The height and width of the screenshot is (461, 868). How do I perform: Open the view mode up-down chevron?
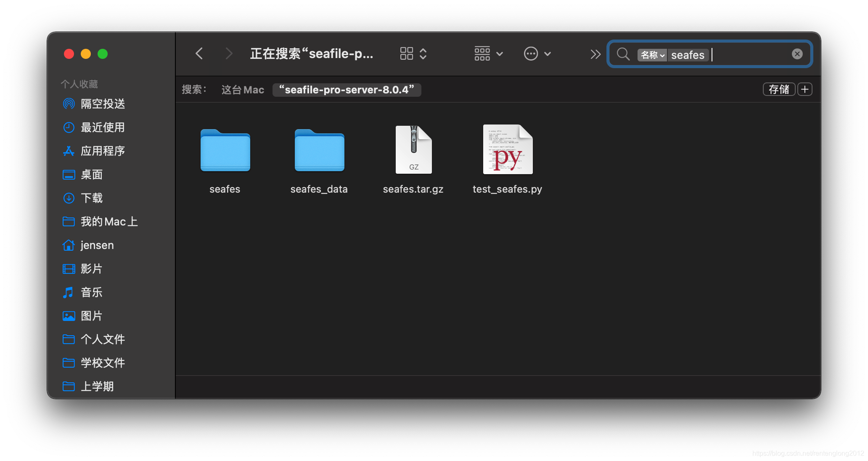pyautogui.click(x=423, y=54)
